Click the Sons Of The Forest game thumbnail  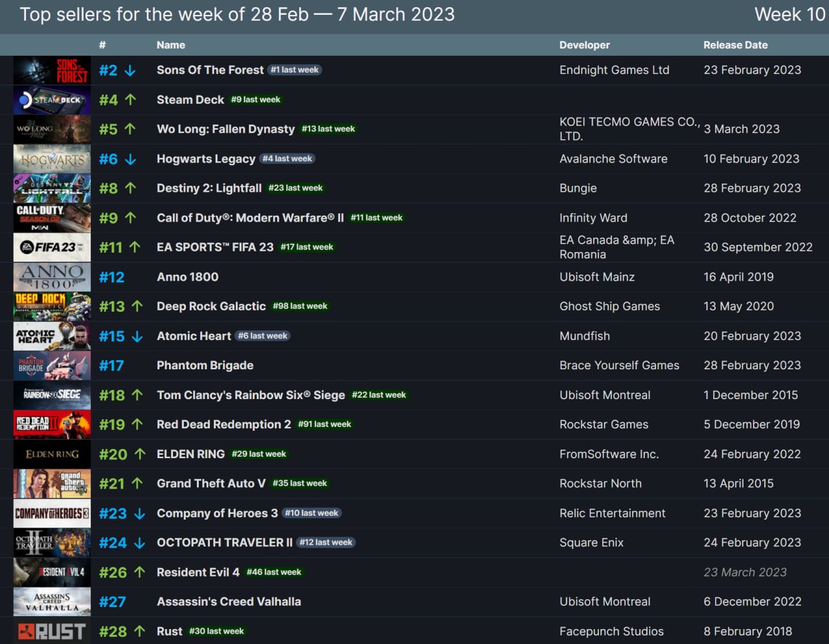point(52,70)
